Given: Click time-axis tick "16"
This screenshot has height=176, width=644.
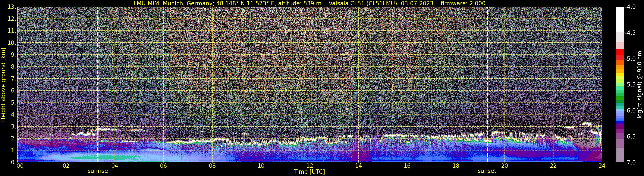Looking at the screenshot, I should tap(407, 166).
